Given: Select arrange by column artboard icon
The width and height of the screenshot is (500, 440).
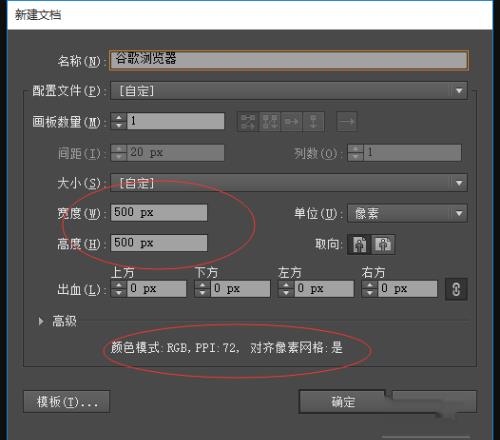Looking at the screenshot, I should pyautogui.click(x=313, y=121).
